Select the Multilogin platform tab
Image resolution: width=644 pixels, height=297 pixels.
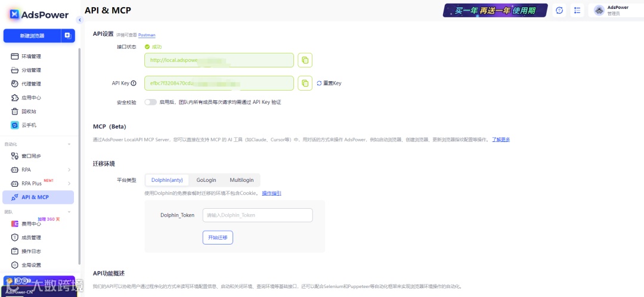241,180
